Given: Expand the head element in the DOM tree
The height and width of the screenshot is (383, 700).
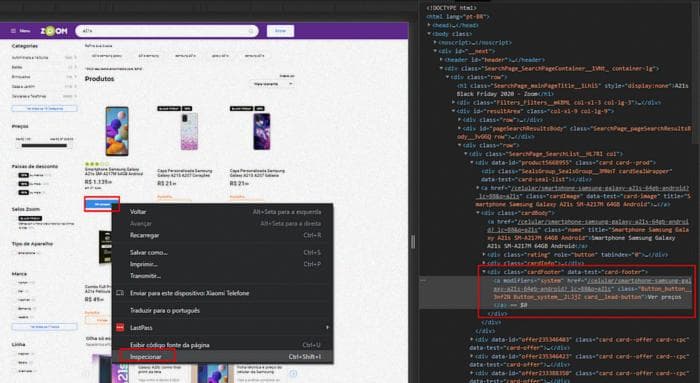Looking at the screenshot, I should tap(429, 25).
